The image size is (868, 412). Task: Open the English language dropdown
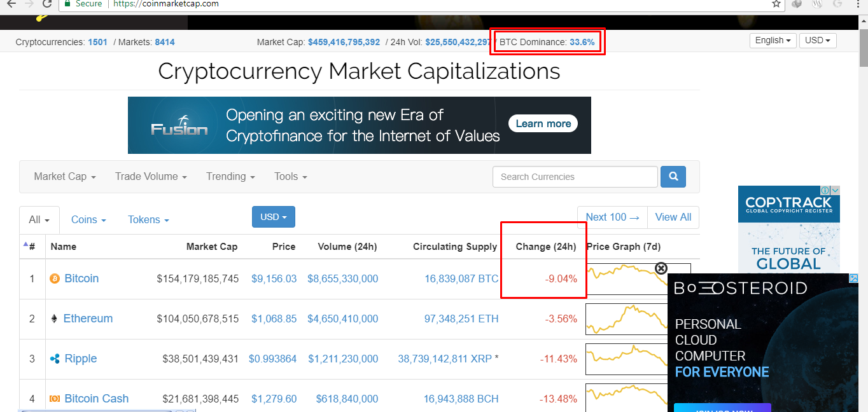click(x=773, y=41)
